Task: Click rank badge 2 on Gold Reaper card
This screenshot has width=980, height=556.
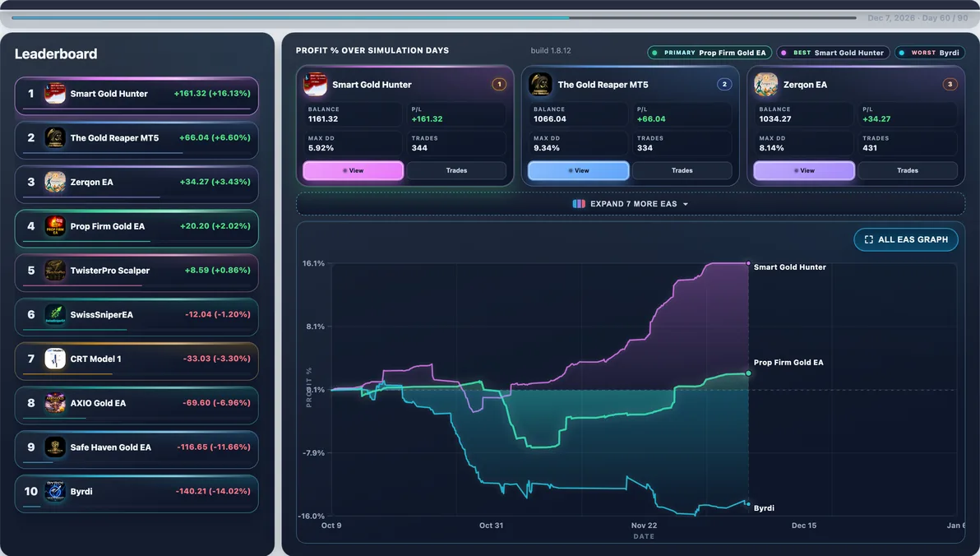Action: tap(724, 84)
